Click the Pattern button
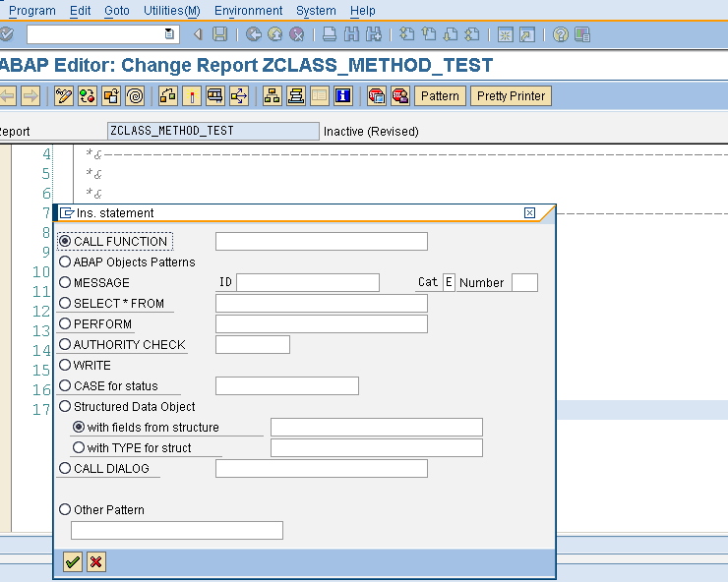Screen dimensions: 728x582 coord(440,96)
